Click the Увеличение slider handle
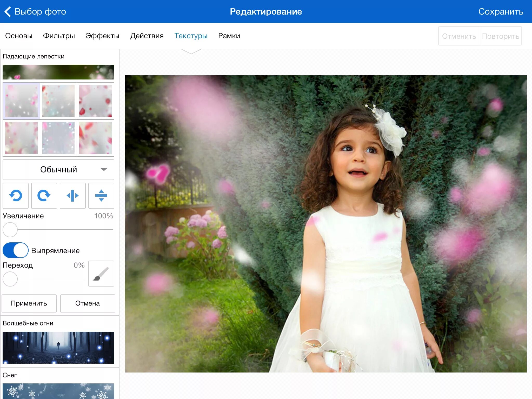Screen dimensions: 532x399 tap(10, 230)
